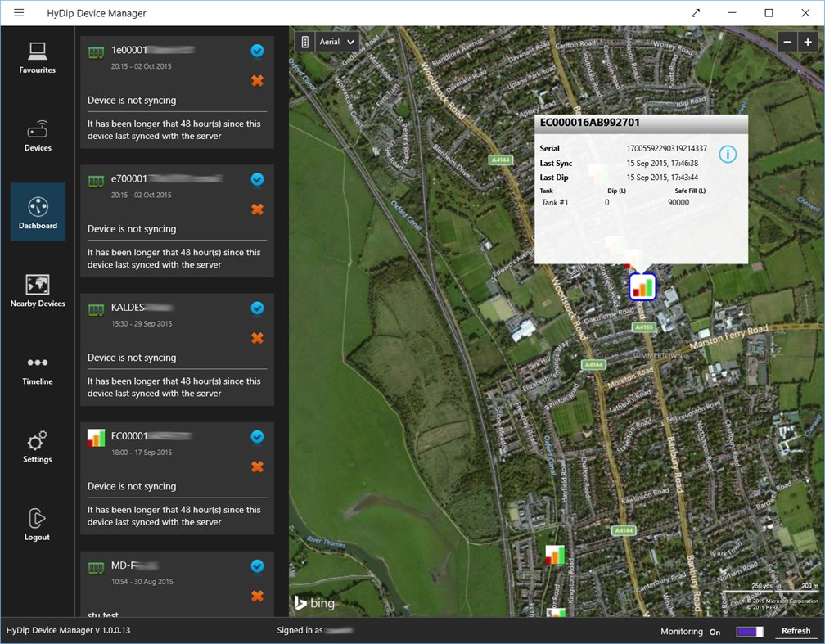Open the Timeline section
The image size is (825, 644).
pyautogui.click(x=38, y=370)
